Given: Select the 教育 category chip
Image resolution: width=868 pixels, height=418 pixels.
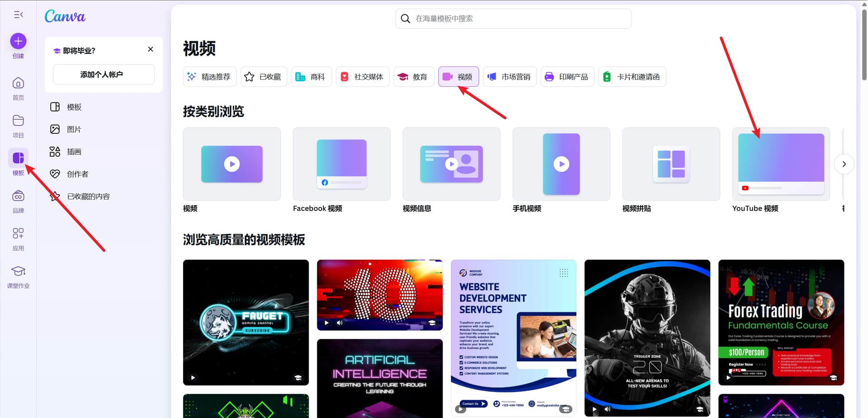Looking at the screenshot, I should coord(414,77).
